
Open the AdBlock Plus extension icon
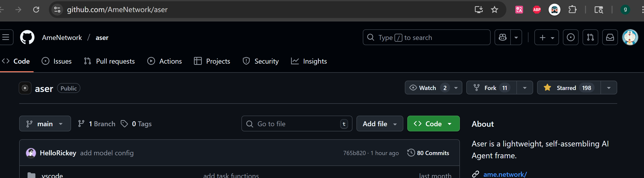click(x=537, y=10)
